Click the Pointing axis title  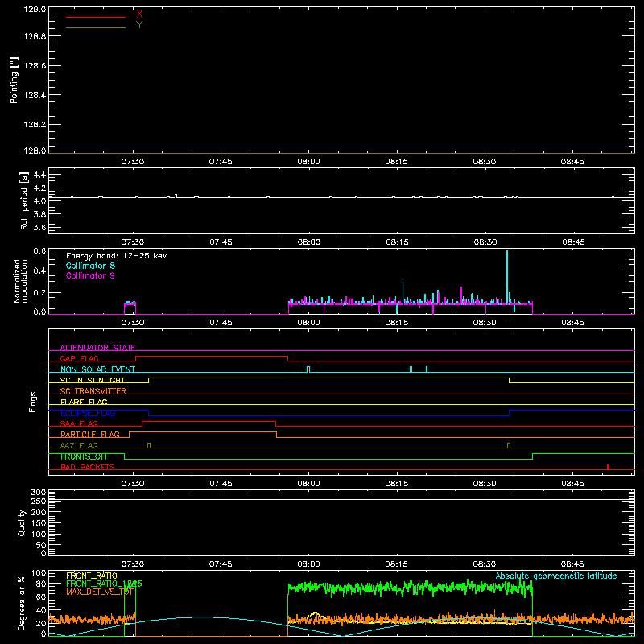tap(14, 80)
